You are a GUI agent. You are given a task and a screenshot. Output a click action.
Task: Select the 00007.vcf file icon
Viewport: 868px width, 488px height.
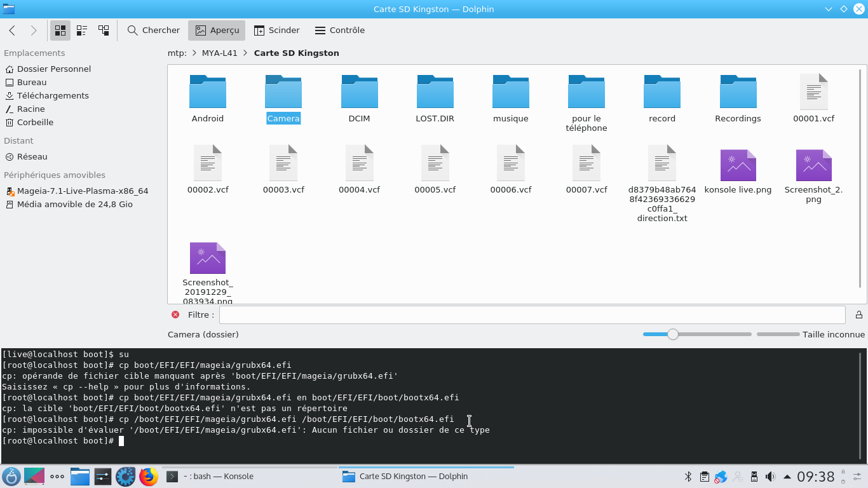[x=587, y=163]
